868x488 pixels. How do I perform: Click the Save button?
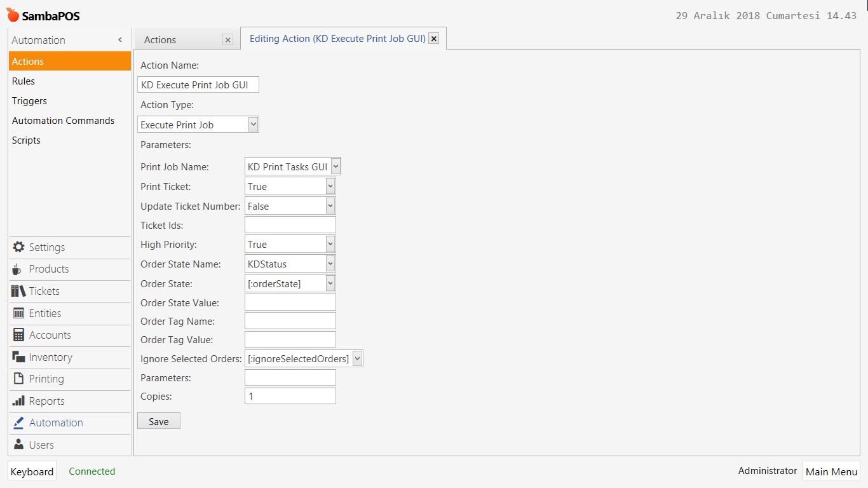tap(158, 421)
